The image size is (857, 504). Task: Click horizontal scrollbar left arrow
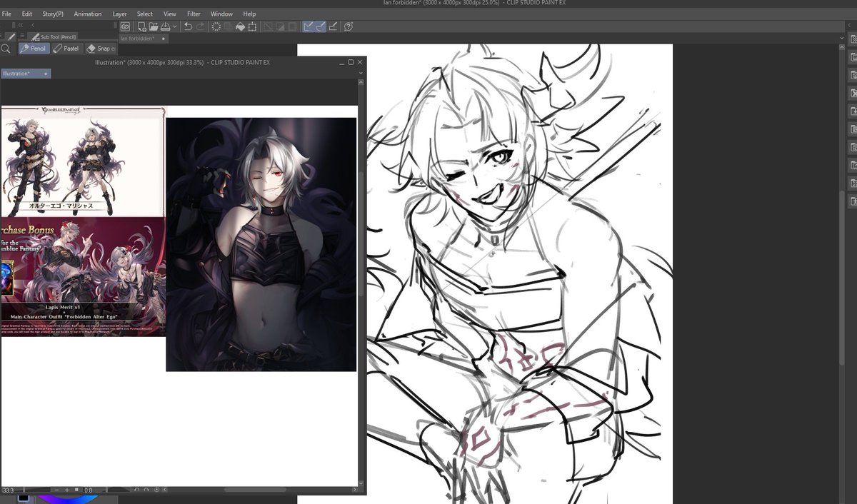165,490
